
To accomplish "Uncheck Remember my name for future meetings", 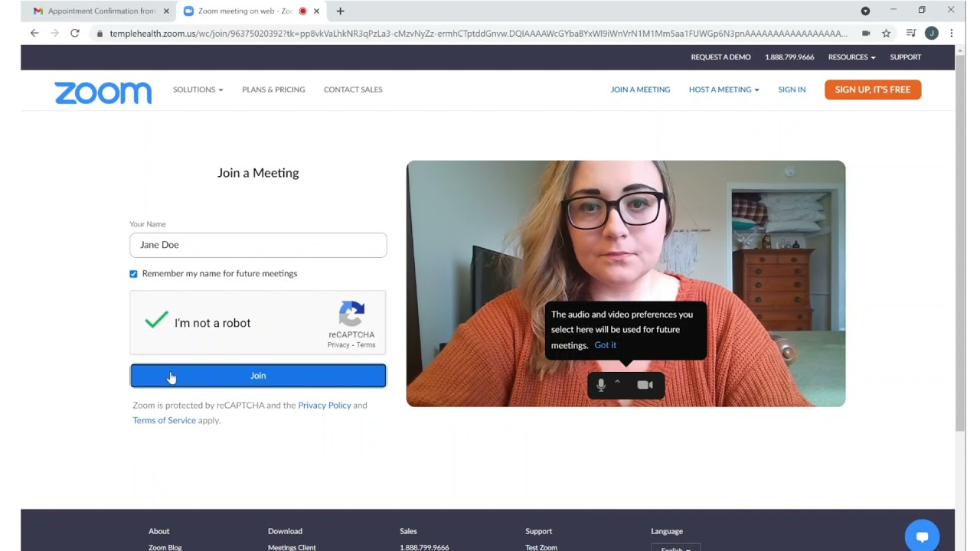I will (x=133, y=274).
